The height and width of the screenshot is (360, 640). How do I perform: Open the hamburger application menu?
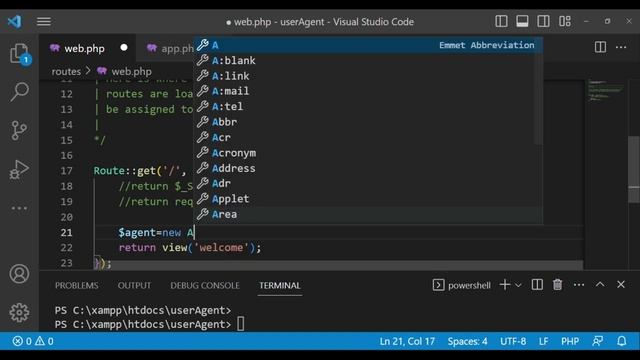point(44,21)
